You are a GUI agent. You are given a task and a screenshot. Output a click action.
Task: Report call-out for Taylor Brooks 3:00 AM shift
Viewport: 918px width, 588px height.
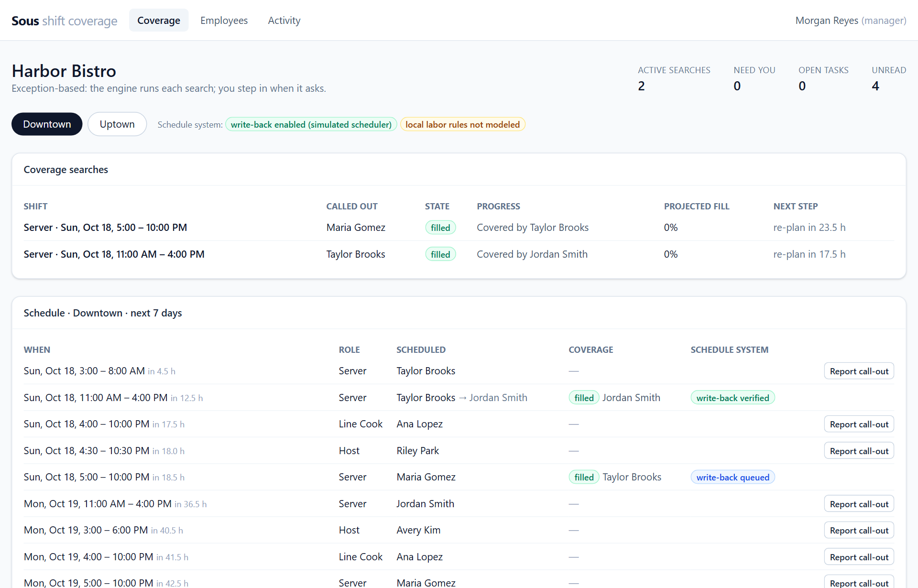[x=859, y=371]
